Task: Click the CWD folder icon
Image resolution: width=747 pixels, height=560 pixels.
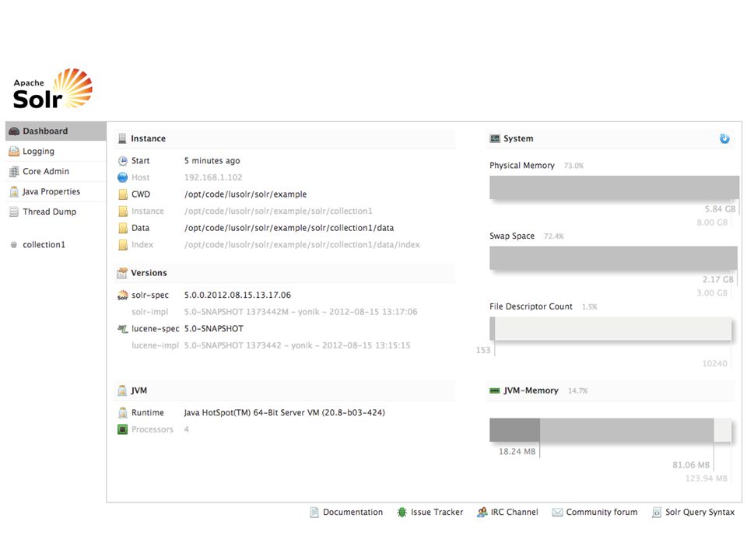Action: [x=123, y=194]
